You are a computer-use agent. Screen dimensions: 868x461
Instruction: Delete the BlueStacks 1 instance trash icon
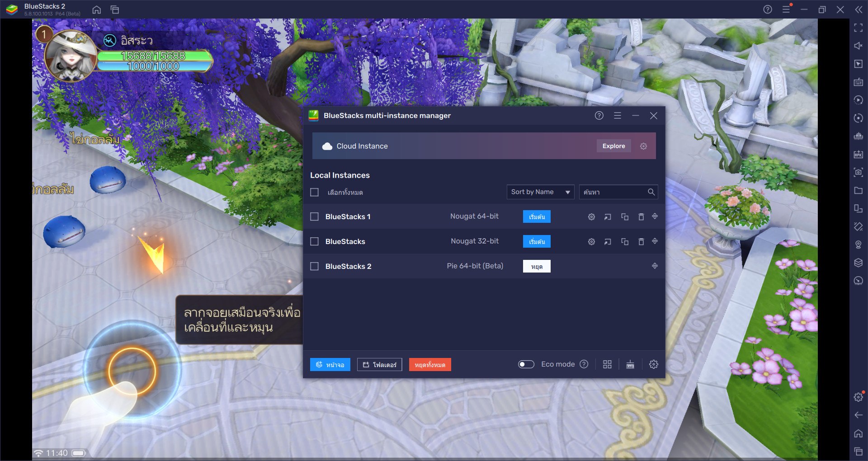[641, 217]
